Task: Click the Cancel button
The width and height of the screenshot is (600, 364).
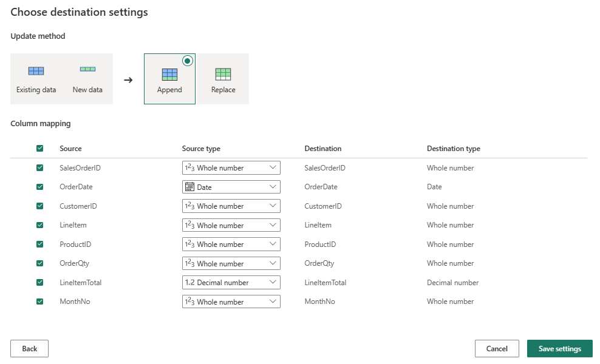Action: (x=497, y=348)
